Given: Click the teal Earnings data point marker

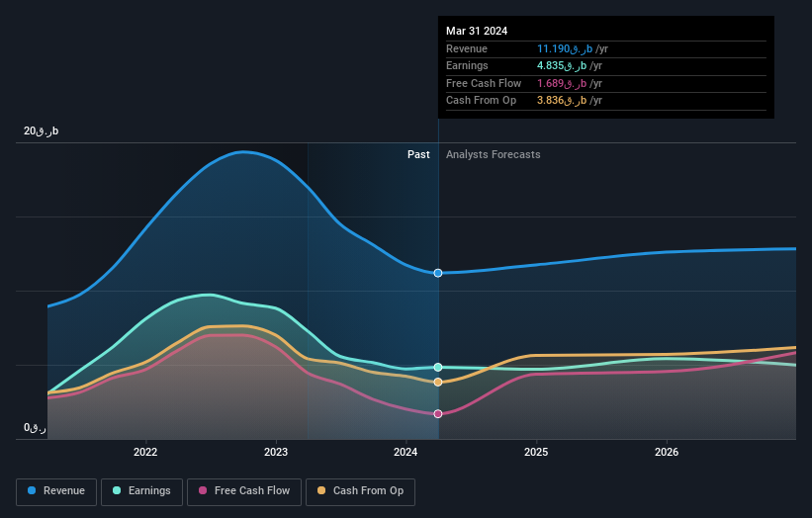Looking at the screenshot, I should coord(438,367).
